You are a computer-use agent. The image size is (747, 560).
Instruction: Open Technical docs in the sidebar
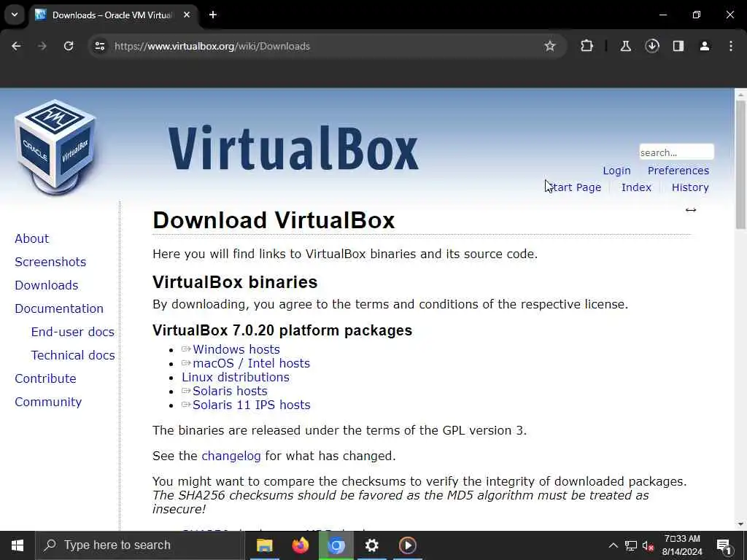tap(73, 355)
